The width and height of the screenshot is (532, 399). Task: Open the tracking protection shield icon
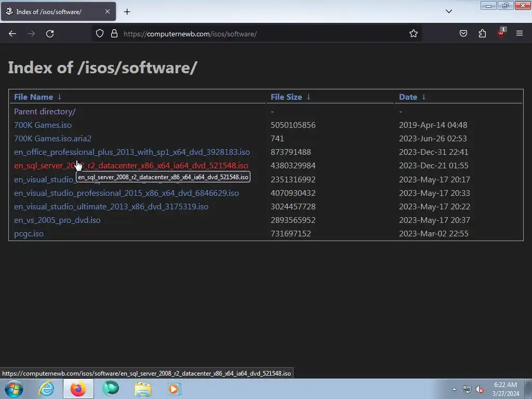[x=99, y=34]
